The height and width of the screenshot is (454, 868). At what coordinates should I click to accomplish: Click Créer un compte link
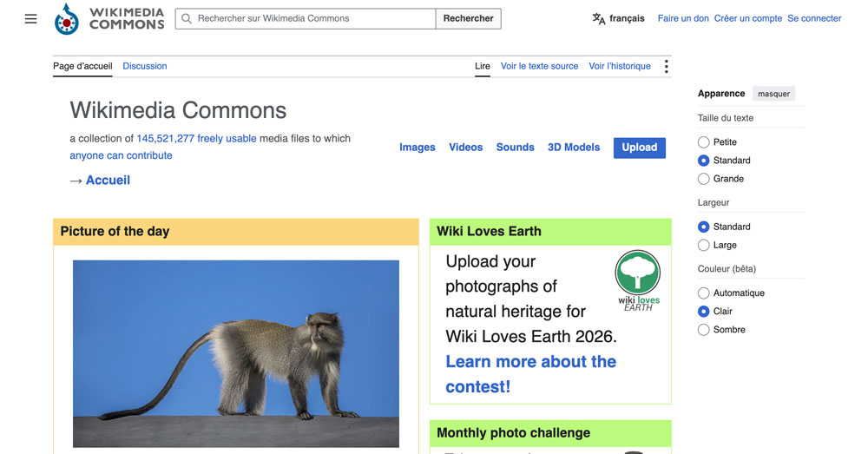click(748, 18)
